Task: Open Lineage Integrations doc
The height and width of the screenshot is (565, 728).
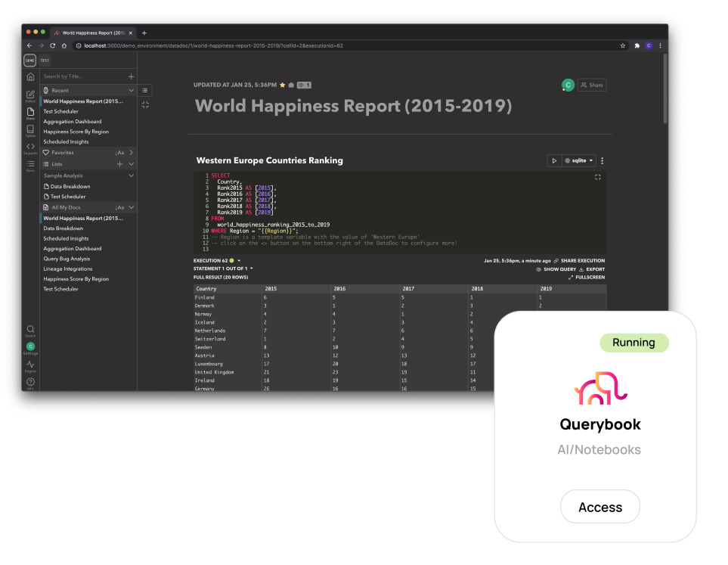Action: pyautogui.click(x=68, y=269)
